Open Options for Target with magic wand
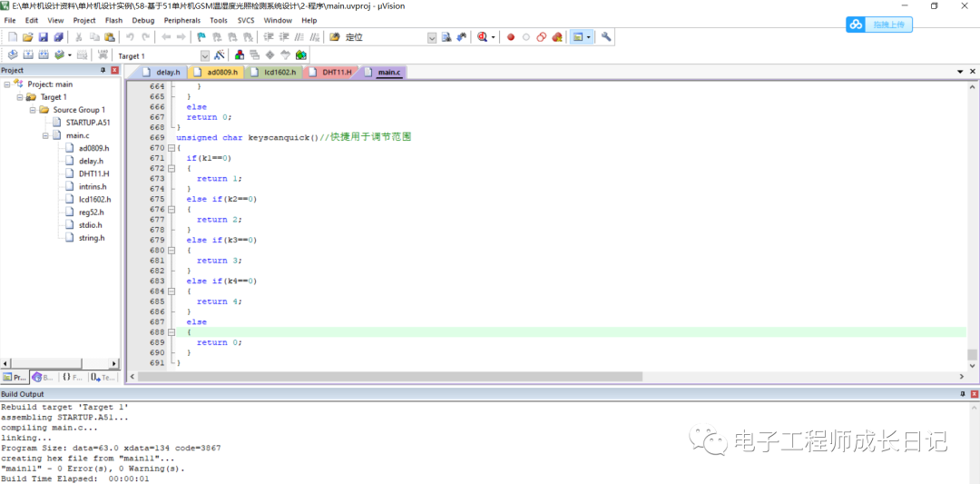The image size is (980, 484). coord(220,55)
